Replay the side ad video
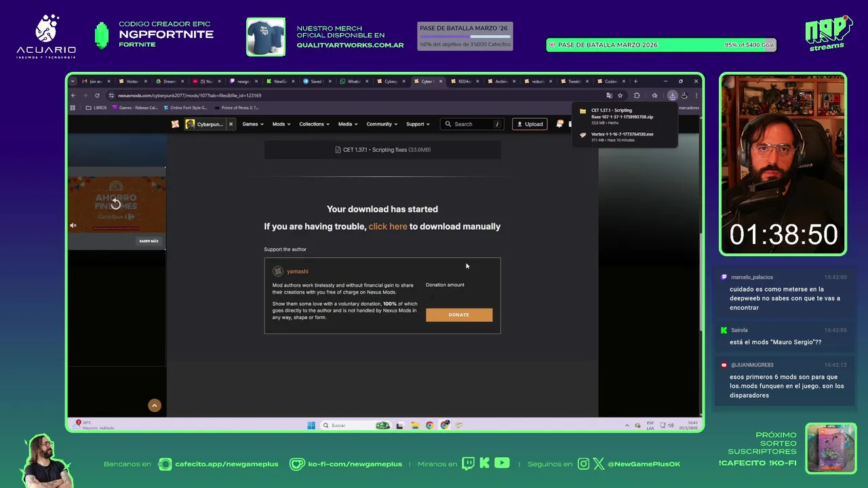The image size is (868, 488). pos(115,204)
